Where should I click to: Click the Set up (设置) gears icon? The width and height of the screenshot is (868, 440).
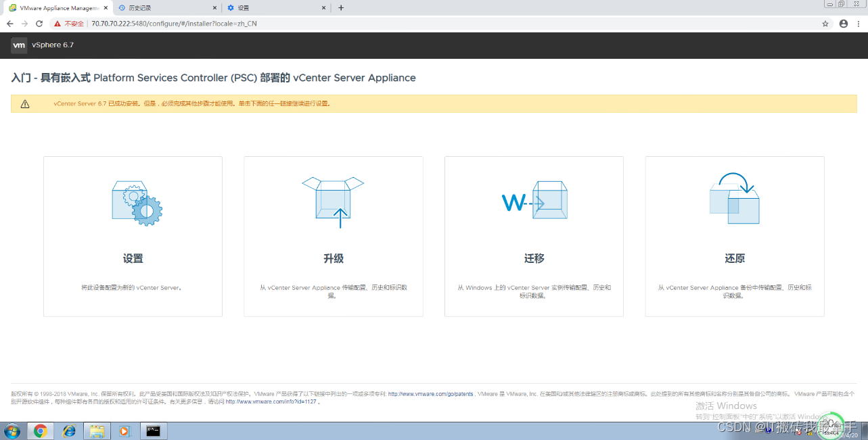coord(137,202)
